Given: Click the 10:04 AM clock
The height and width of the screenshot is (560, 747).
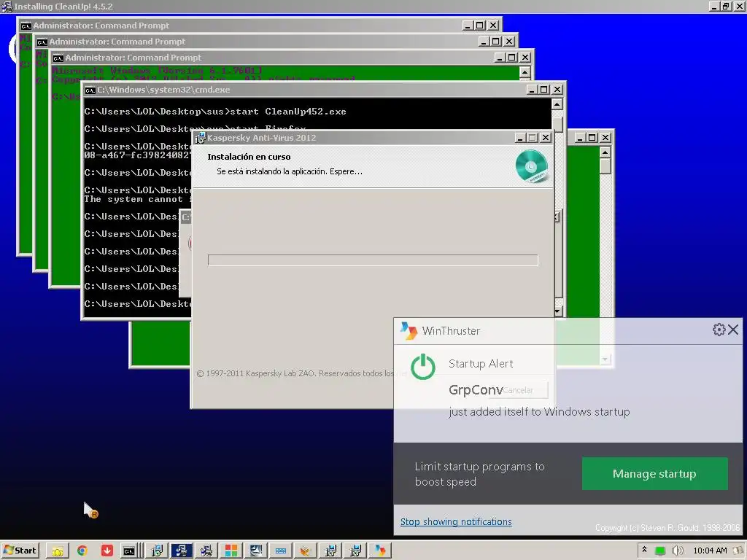Looking at the screenshot, I should pos(710,551).
